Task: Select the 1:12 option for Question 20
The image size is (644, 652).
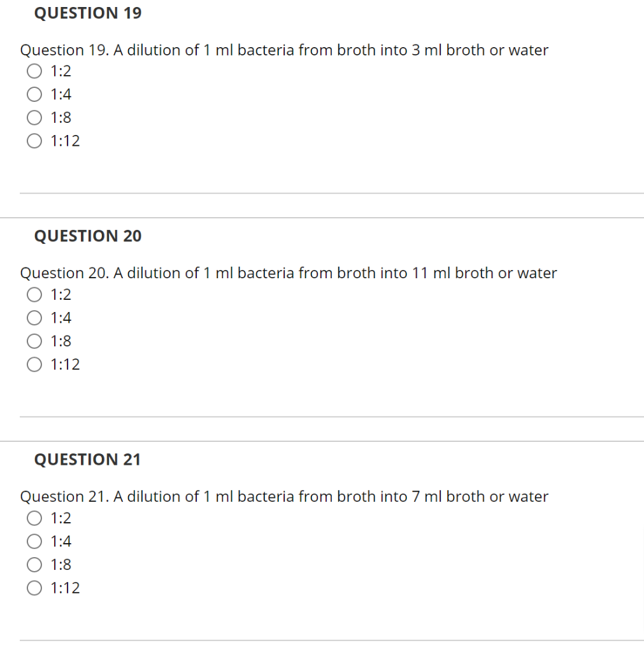Action: click(x=34, y=364)
